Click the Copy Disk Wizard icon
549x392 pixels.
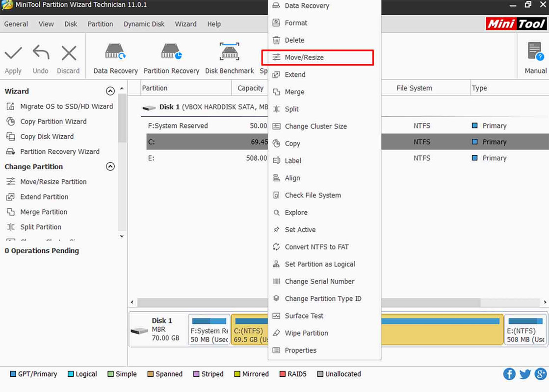(11, 136)
